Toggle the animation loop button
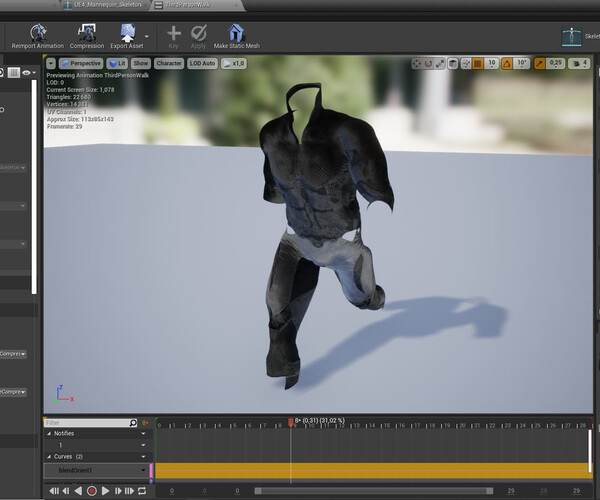The height and width of the screenshot is (500, 600). (142, 491)
